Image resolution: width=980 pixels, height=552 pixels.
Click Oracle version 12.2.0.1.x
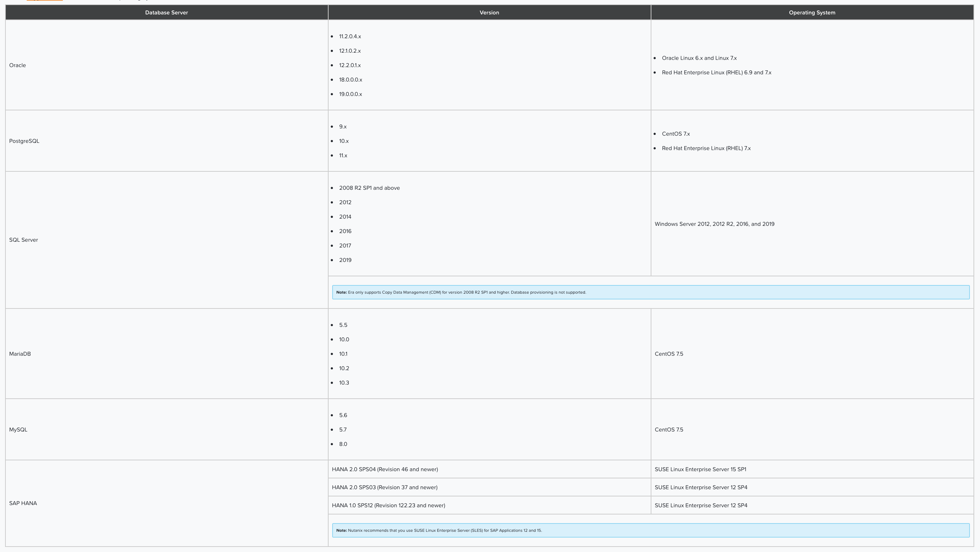(x=350, y=65)
